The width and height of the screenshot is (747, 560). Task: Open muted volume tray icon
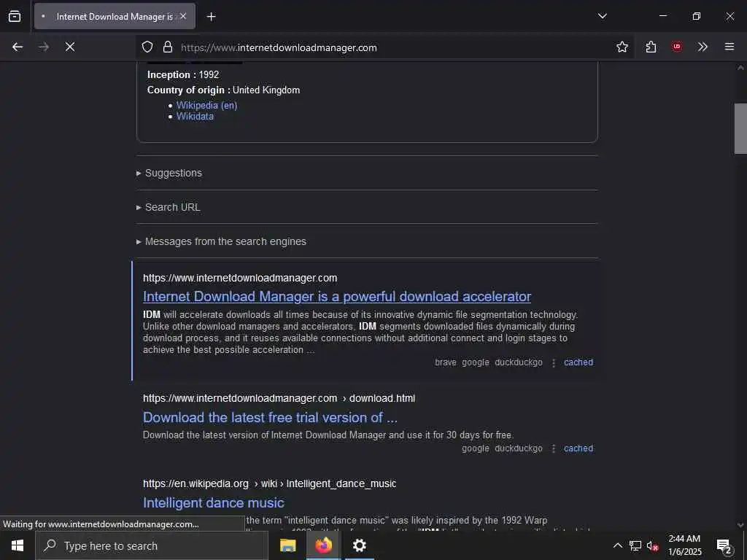[653, 545]
